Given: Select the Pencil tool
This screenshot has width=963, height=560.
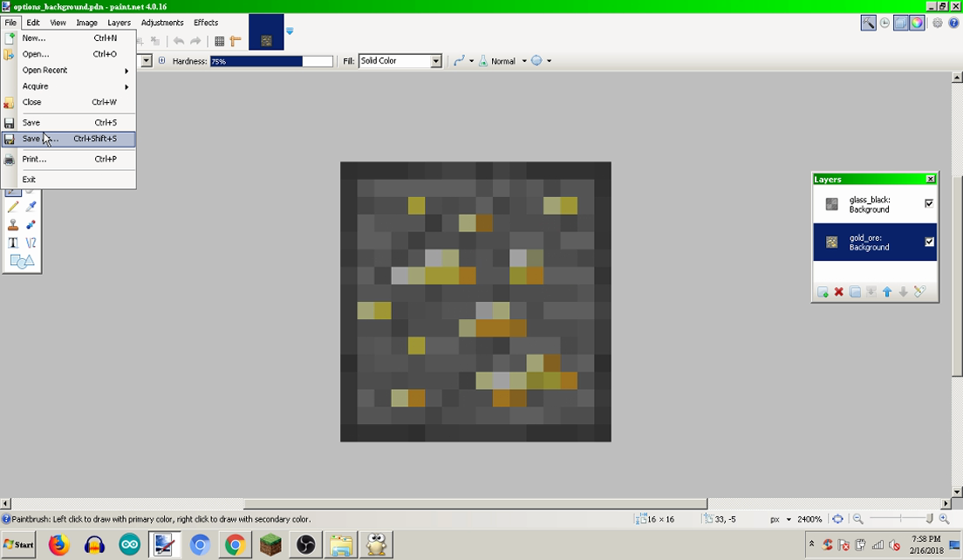Looking at the screenshot, I should point(13,207).
